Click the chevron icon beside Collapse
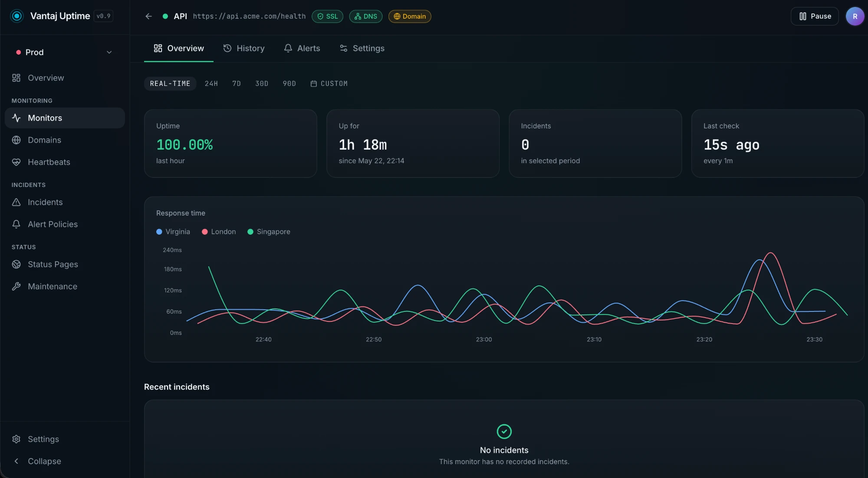The width and height of the screenshot is (868, 478). [16, 461]
